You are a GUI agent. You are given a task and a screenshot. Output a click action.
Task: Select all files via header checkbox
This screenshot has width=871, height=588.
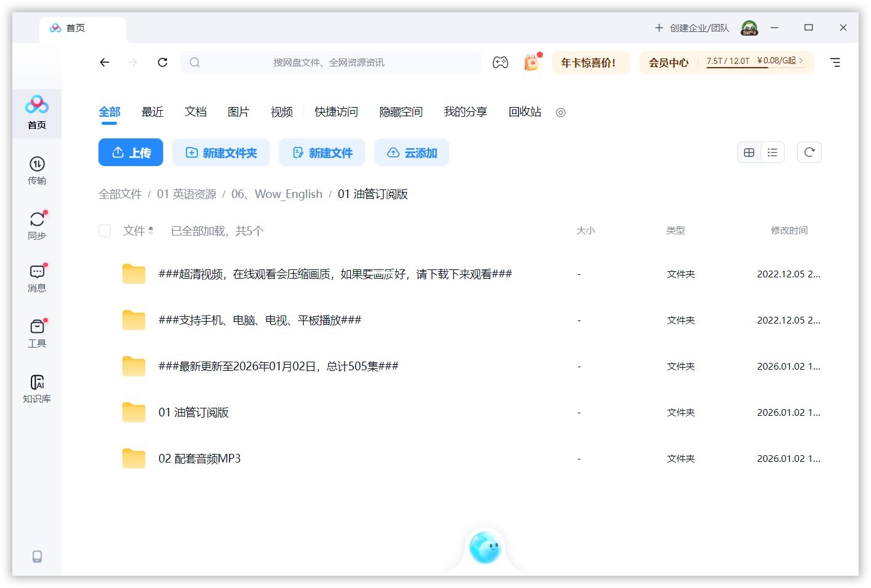(105, 231)
